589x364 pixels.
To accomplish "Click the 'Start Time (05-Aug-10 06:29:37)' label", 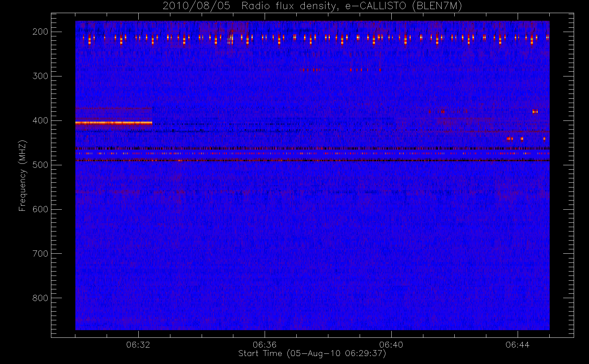I will (312, 353).
